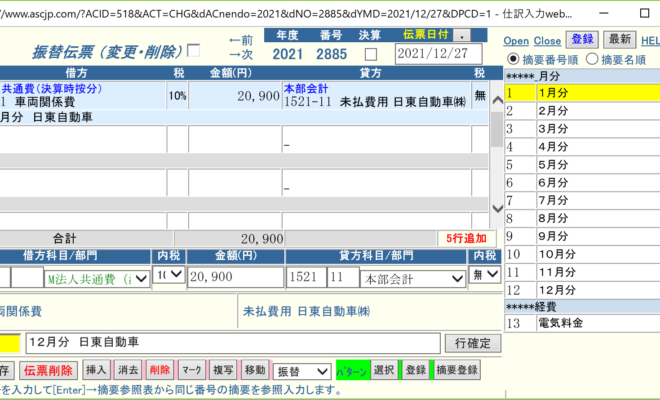This screenshot has width=660, height=400.
Task: Click the 伝票日付 date input field
Action: [x=433, y=54]
